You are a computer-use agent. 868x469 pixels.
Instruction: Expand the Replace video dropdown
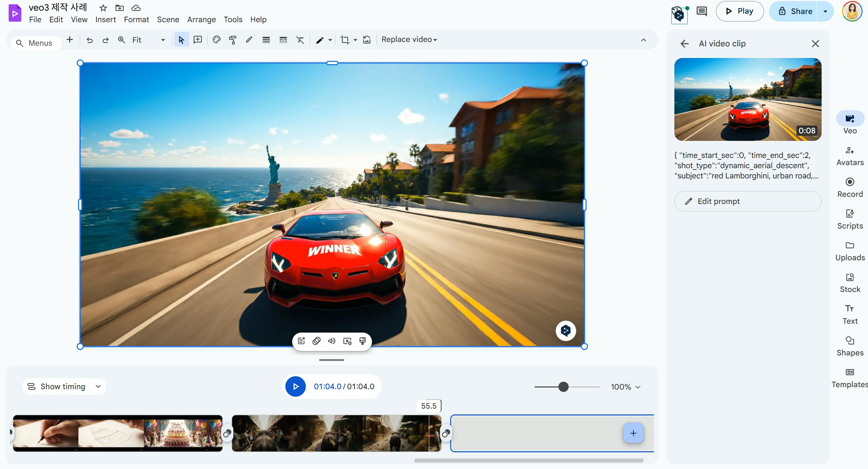409,40
